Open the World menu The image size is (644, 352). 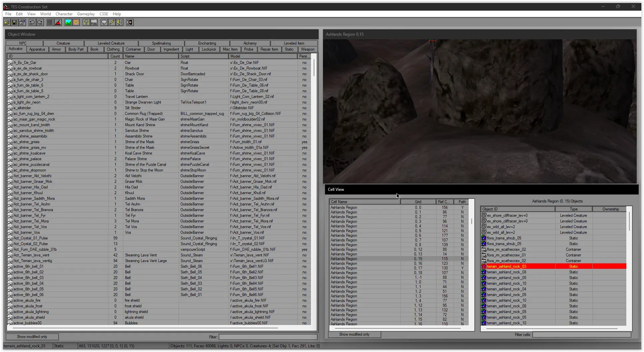46,14
